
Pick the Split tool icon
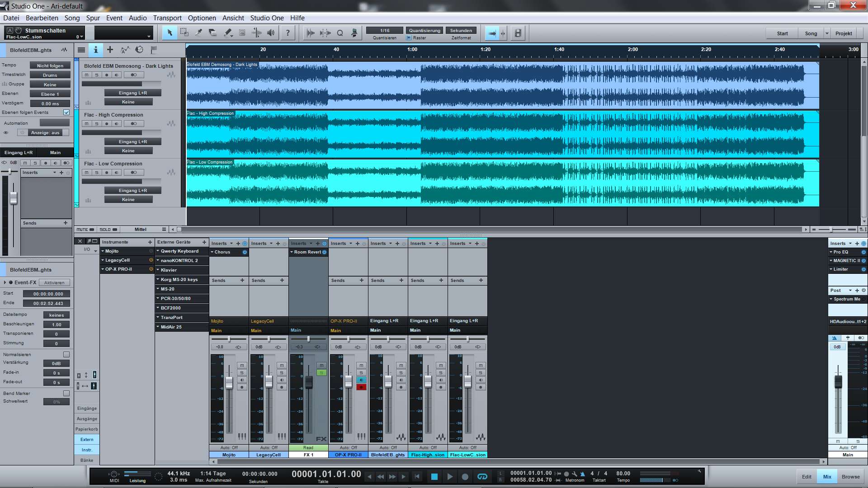tap(198, 33)
